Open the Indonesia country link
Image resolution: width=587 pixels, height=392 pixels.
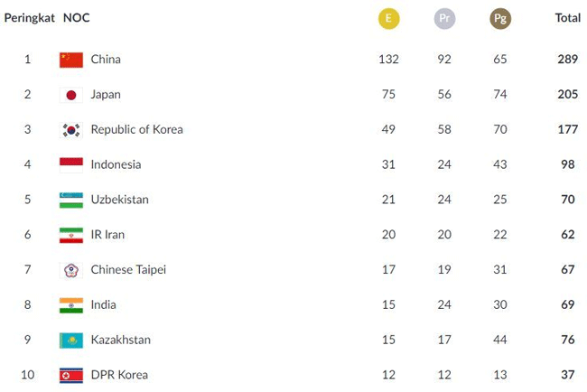116,164
